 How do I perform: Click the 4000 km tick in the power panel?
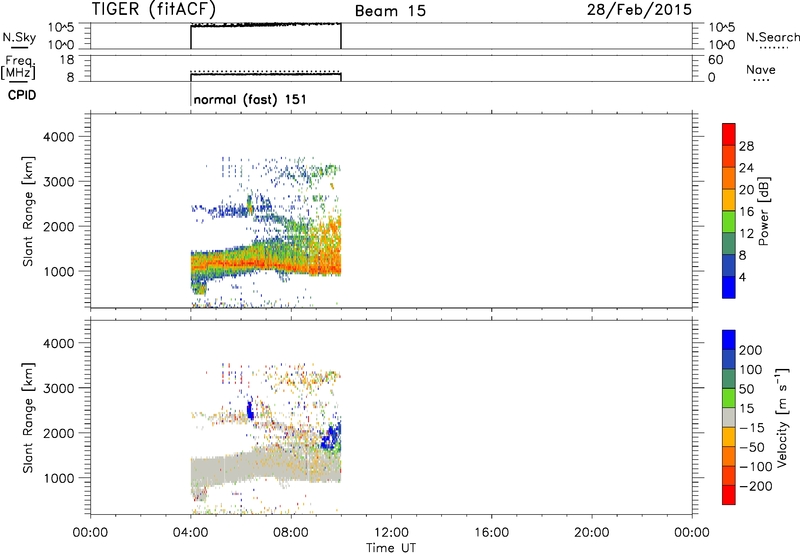[59, 137]
